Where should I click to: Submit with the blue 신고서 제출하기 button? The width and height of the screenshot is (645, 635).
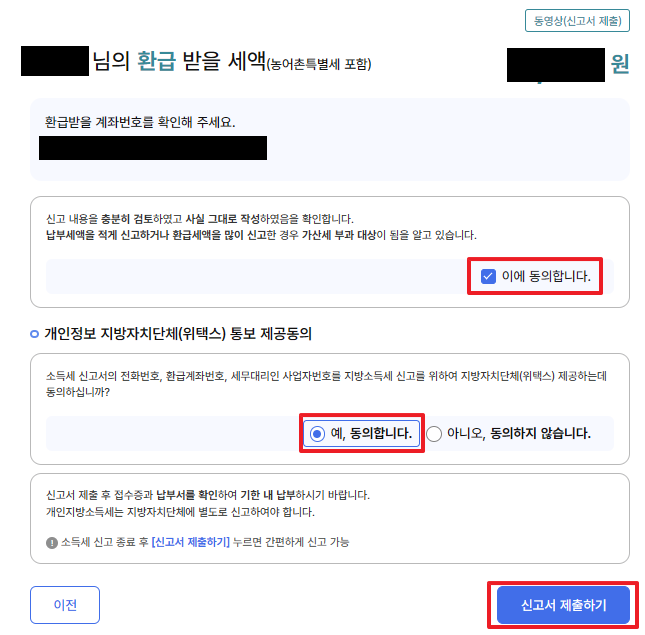click(x=563, y=605)
